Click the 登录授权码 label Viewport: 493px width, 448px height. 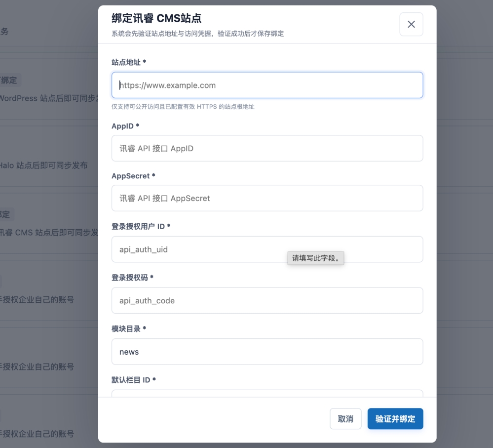pyautogui.click(x=132, y=278)
